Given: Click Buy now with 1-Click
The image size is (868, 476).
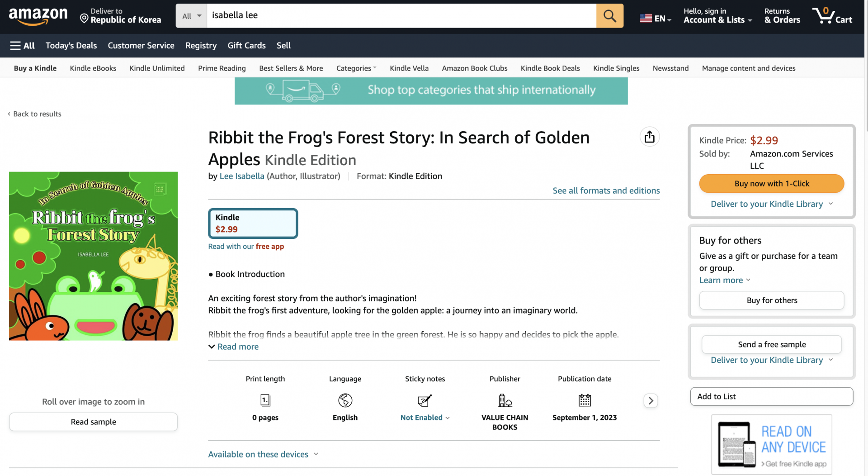Looking at the screenshot, I should coord(771,184).
